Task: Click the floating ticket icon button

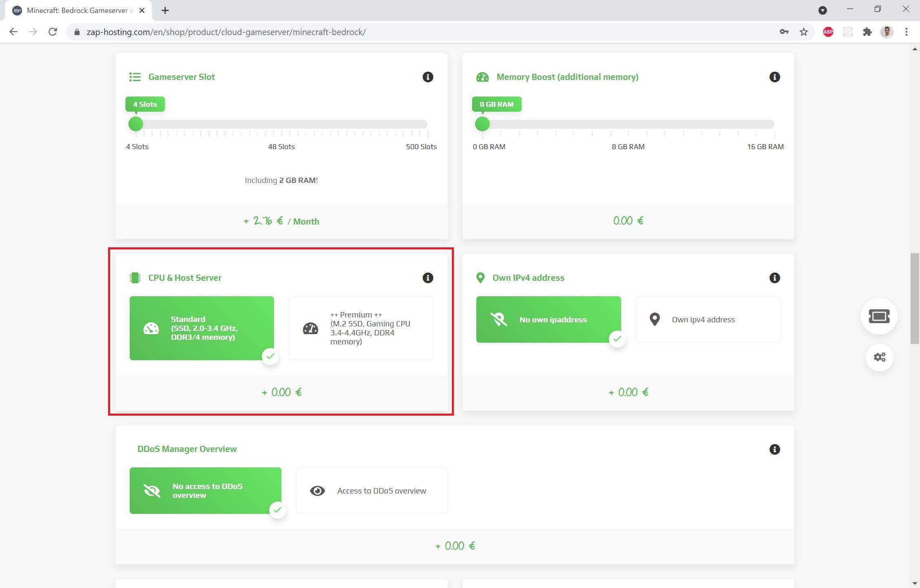Action: click(x=879, y=316)
